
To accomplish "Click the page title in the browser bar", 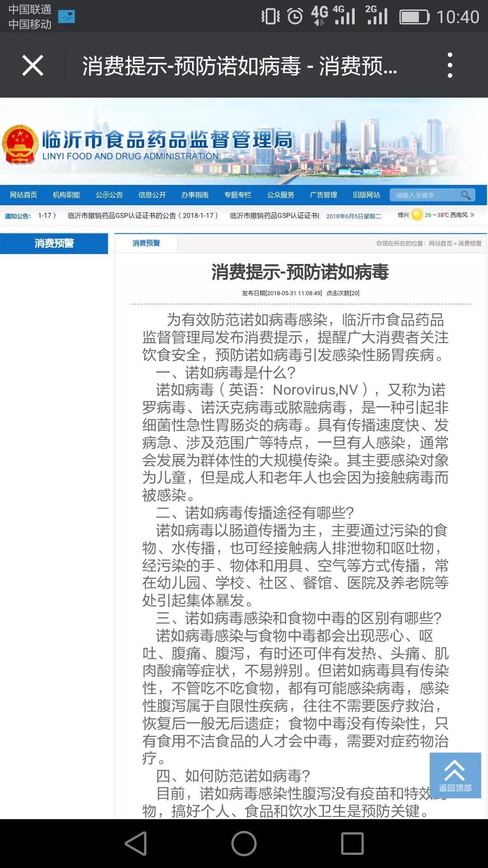I will 239,66.
